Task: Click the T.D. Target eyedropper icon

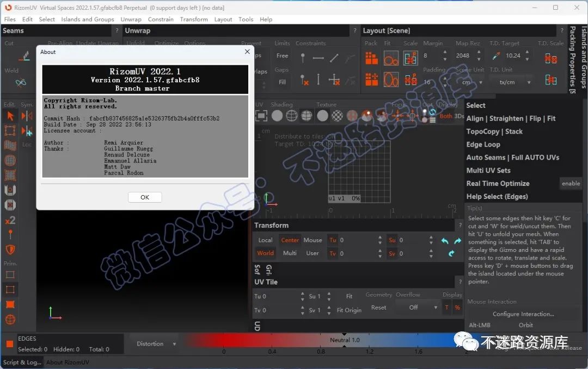Action: (496, 56)
